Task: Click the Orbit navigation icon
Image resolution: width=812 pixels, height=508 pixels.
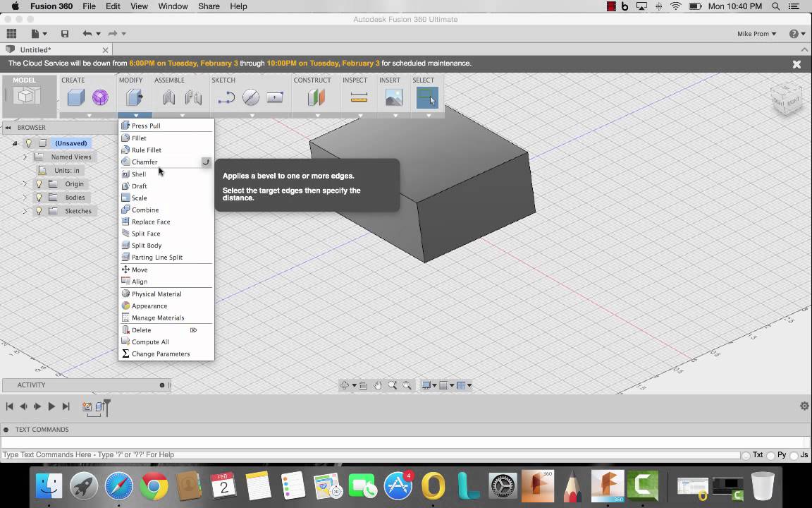Action: pos(345,385)
